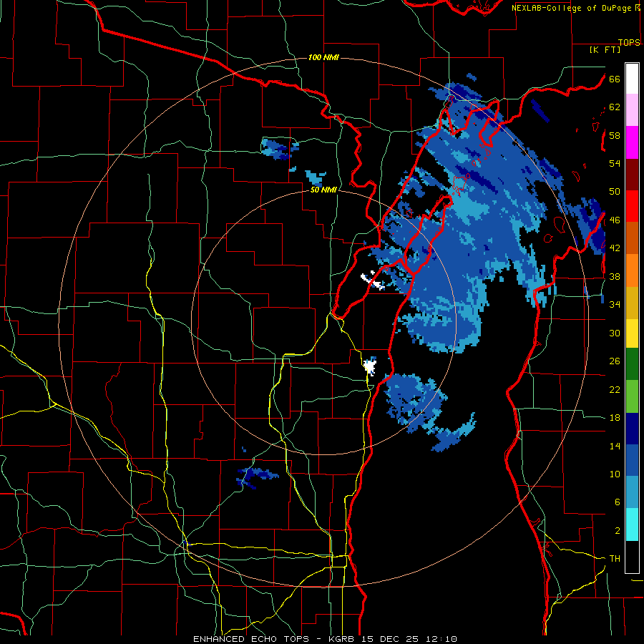
Task: Click the dark green legend swatch
Action: (632, 364)
